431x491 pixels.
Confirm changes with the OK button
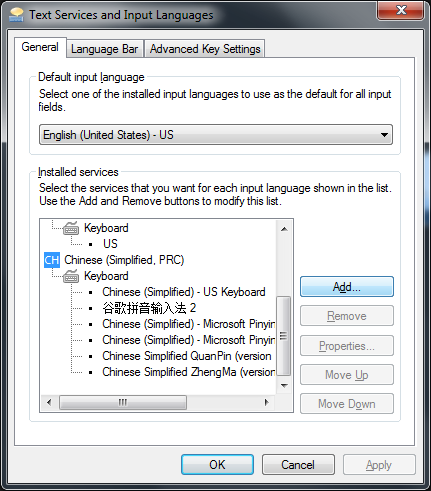[x=217, y=464]
